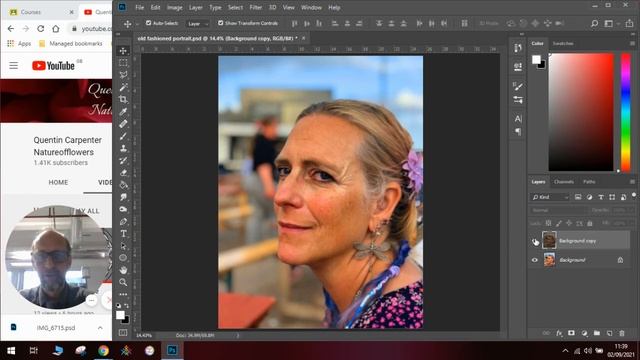Open the History panel icon
640x360 pixels.
(518, 48)
